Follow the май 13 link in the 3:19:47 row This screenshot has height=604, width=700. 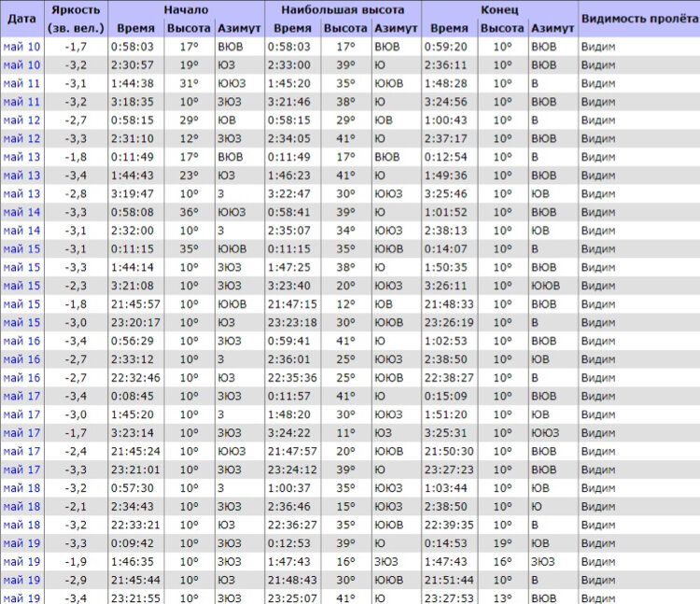point(21,194)
